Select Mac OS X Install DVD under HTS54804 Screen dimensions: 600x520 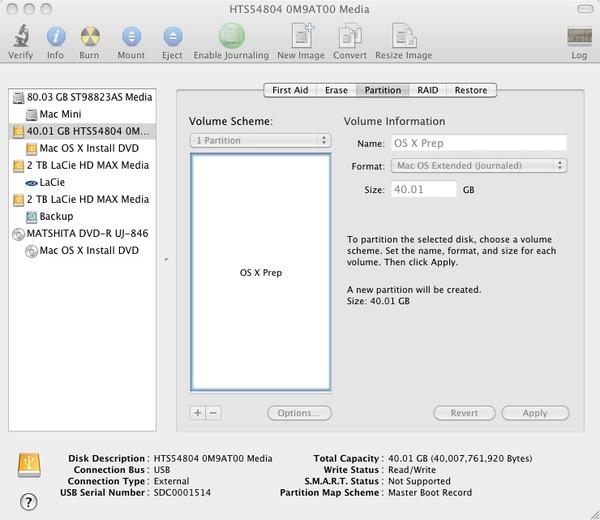82,148
